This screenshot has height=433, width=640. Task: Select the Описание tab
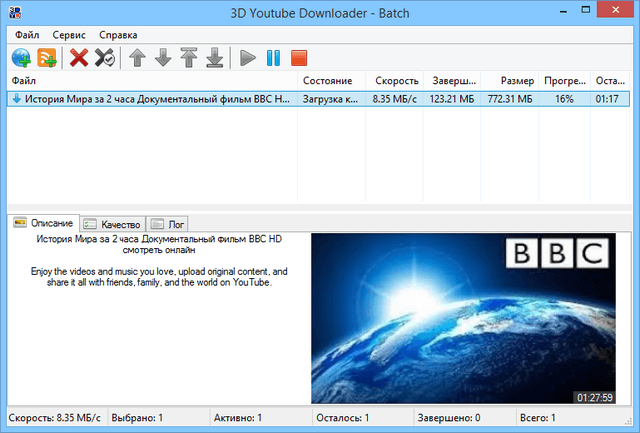[43, 224]
